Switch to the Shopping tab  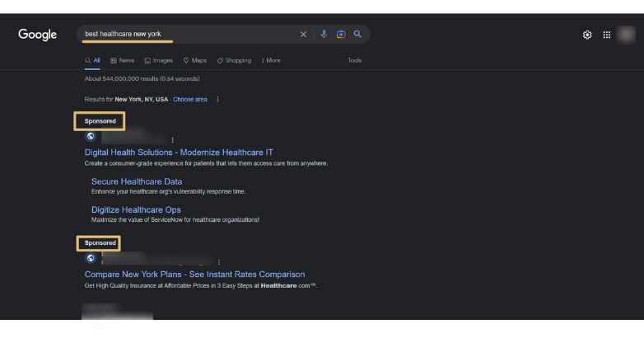pos(234,60)
